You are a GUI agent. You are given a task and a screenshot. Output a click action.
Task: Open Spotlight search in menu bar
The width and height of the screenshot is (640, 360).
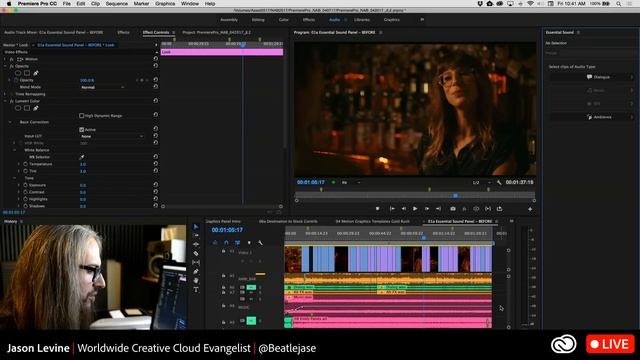click(x=619, y=4)
